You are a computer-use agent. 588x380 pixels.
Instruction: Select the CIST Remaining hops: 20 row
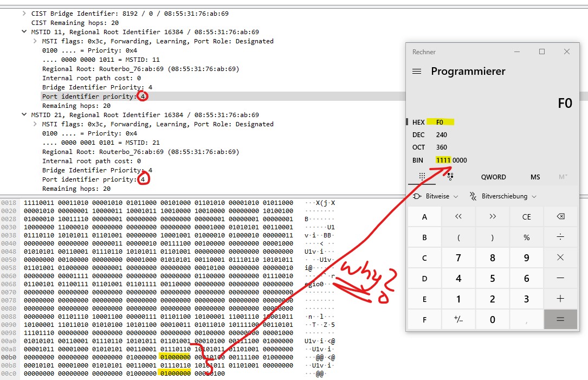pyautogui.click(x=75, y=23)
